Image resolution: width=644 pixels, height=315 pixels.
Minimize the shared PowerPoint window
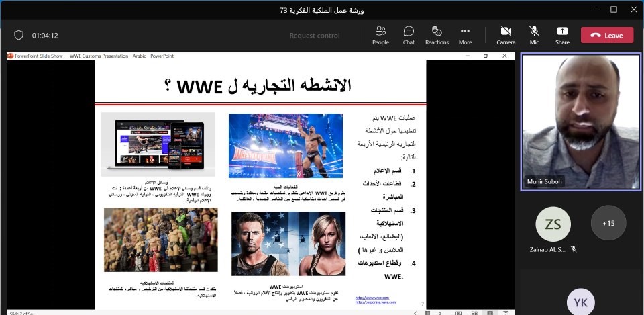(x=468, y=56)
